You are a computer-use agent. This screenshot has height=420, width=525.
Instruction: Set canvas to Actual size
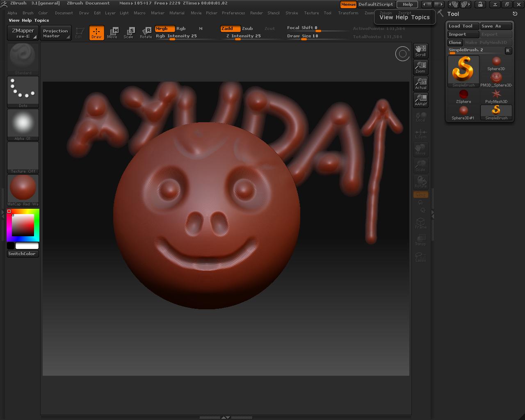[420, 83]
